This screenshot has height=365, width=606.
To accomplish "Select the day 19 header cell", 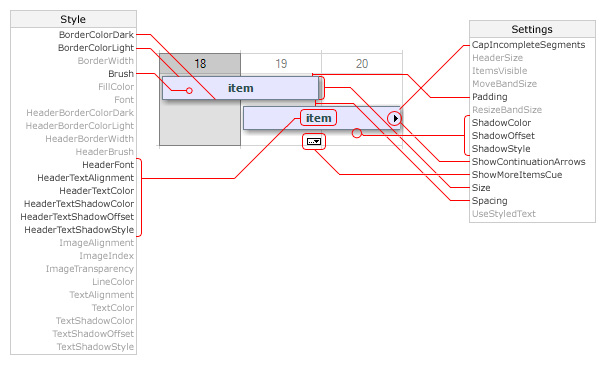I will tap(281, 63).
